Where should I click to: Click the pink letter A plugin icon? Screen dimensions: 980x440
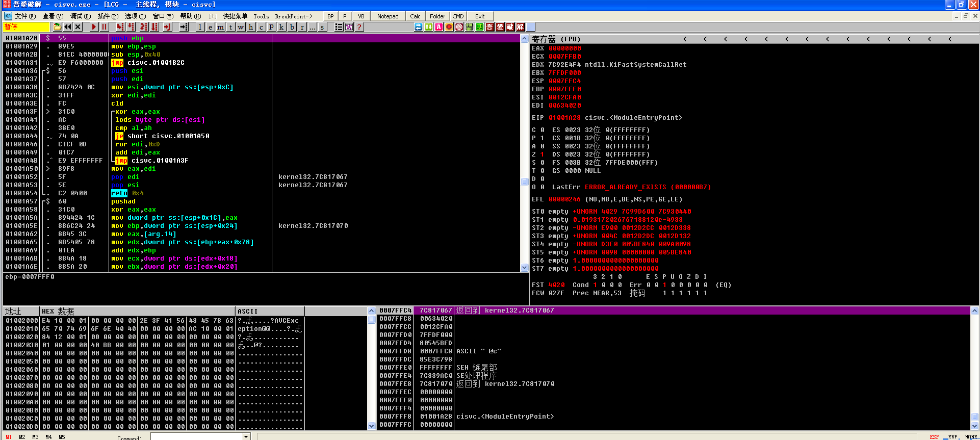tap(439, 27)
